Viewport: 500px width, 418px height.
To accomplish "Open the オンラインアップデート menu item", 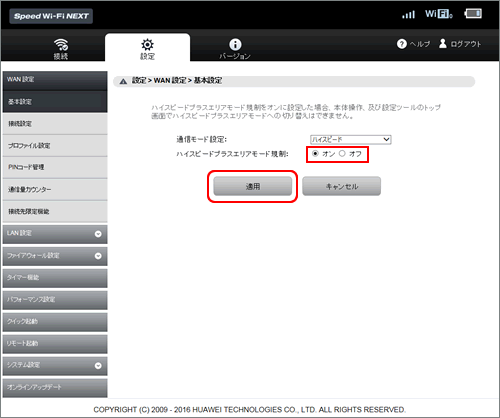I will (x=55, y=388).
